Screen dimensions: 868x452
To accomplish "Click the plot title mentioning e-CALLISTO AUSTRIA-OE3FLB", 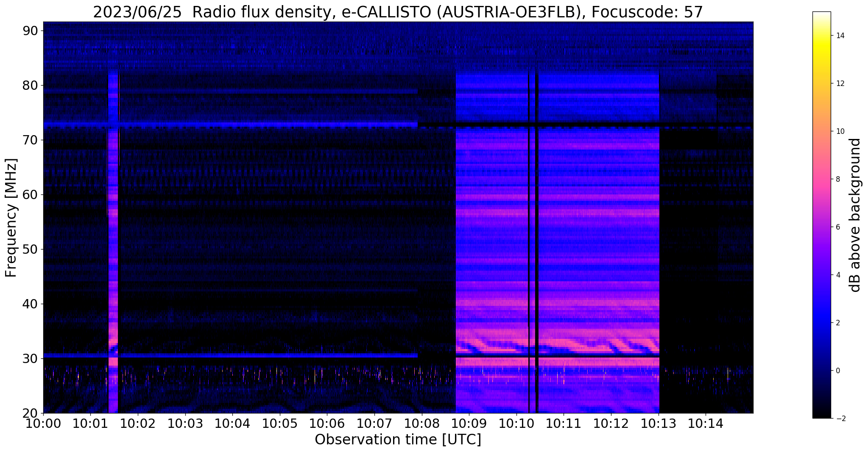I will [x=398, y=12].
